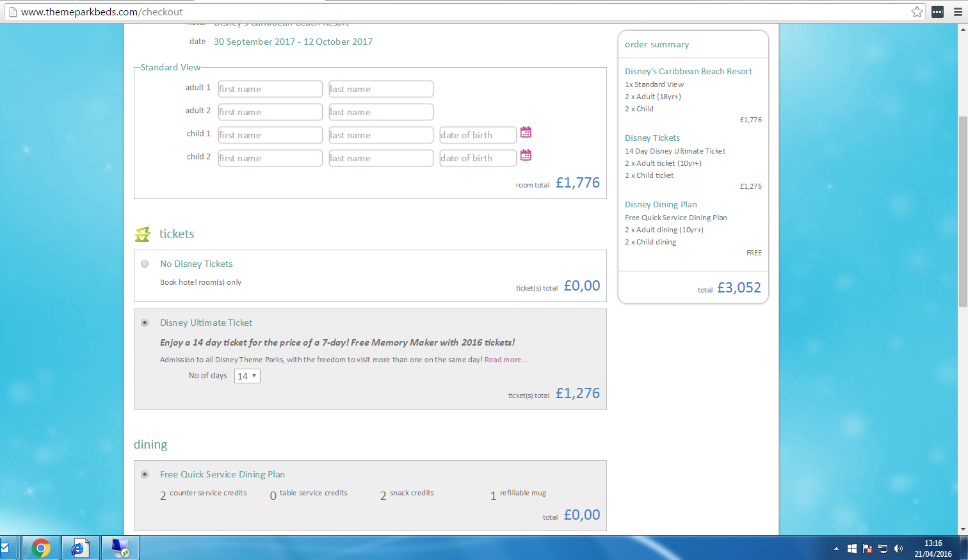Open calendar picker for child 2 birth date
This screenshot has width=968, height=560.
(526, 155)
